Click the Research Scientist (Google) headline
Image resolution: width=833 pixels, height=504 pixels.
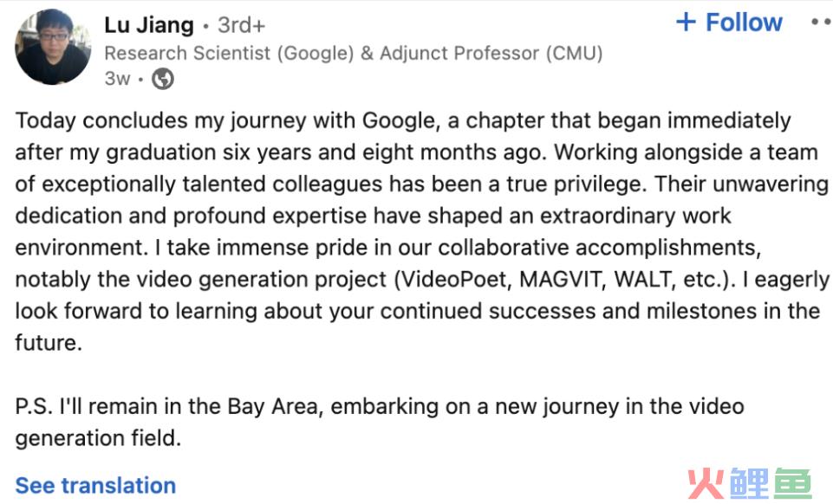point(229,53)
